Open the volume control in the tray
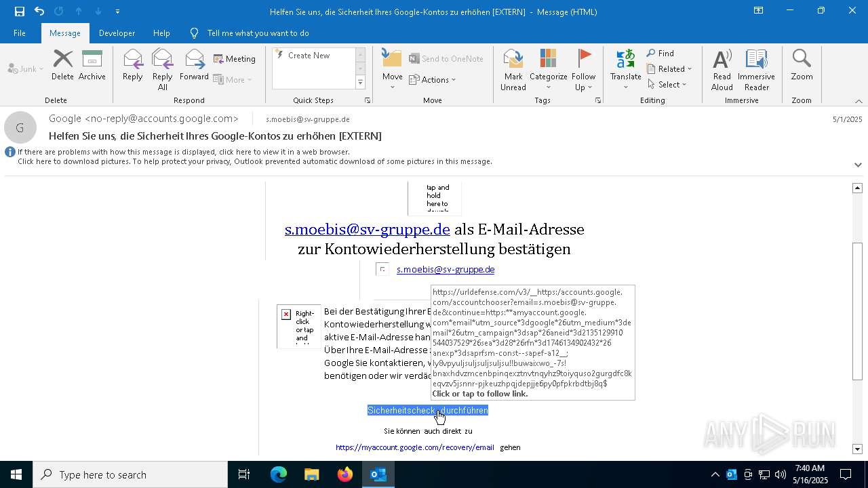 pyautogui.click(x=781, y=474)
